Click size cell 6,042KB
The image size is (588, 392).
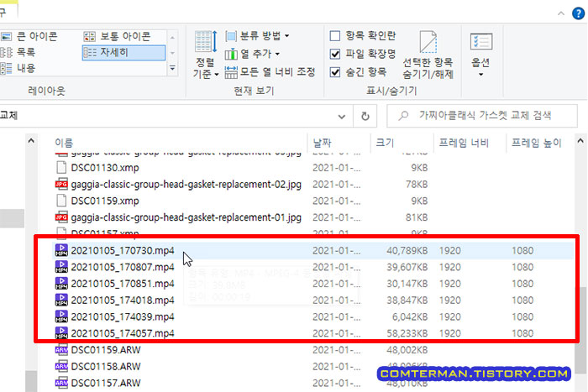point(410,316)
